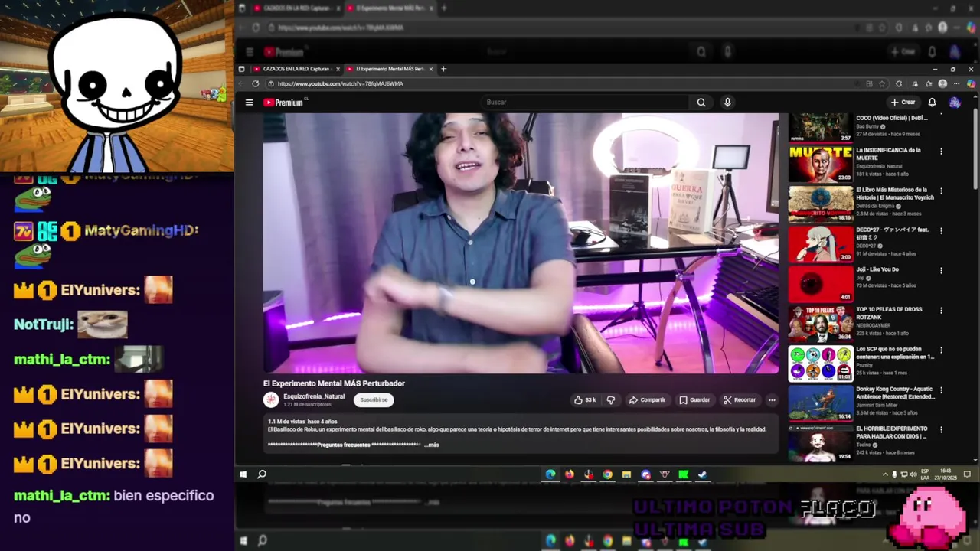Switch to the CAZADOS EN LA RED tab
The height and width of the screenshot is (551, 980).
296,69
